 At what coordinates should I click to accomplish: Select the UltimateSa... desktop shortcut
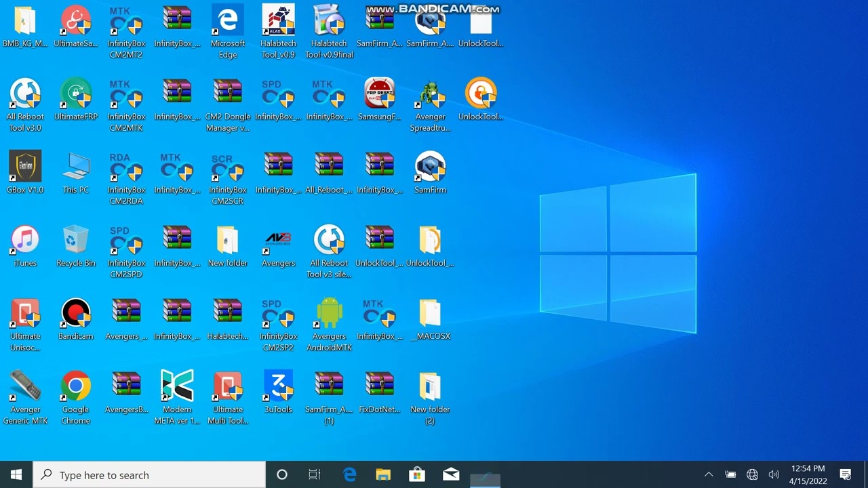point(76,20)
